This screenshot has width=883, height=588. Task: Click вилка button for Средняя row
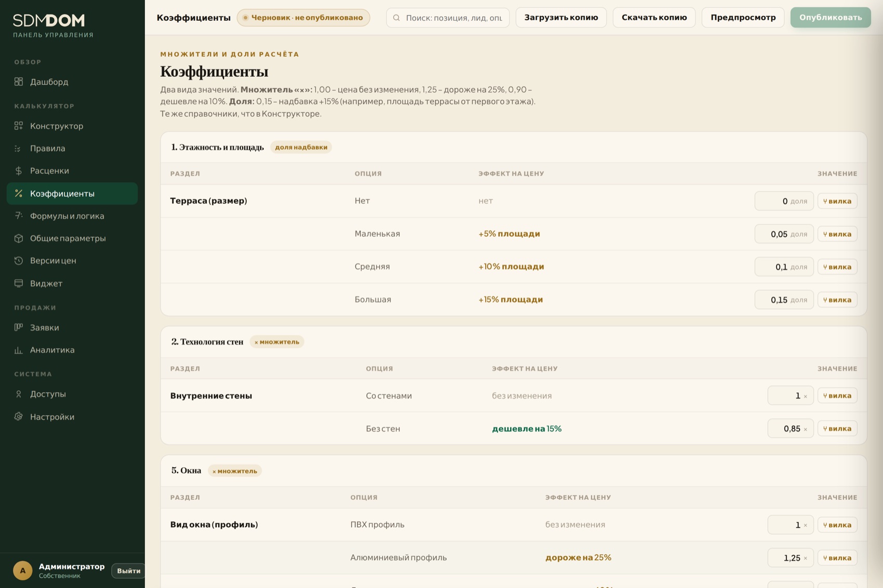pos(837,267)
